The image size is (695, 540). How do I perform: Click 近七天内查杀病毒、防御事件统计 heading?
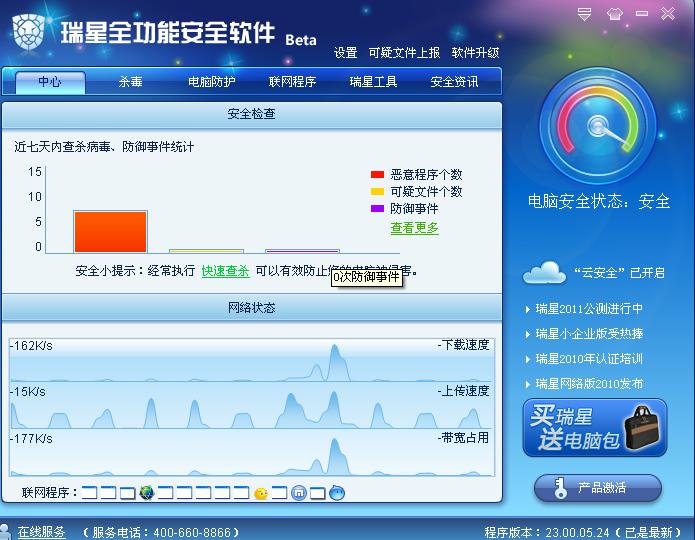[104, 147]
